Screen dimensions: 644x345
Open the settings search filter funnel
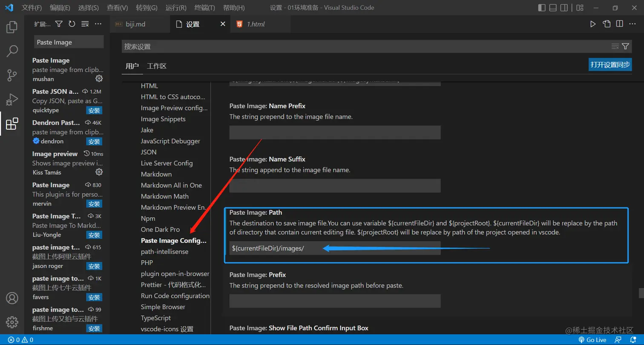pyautogui.click(x=625, y=46)
